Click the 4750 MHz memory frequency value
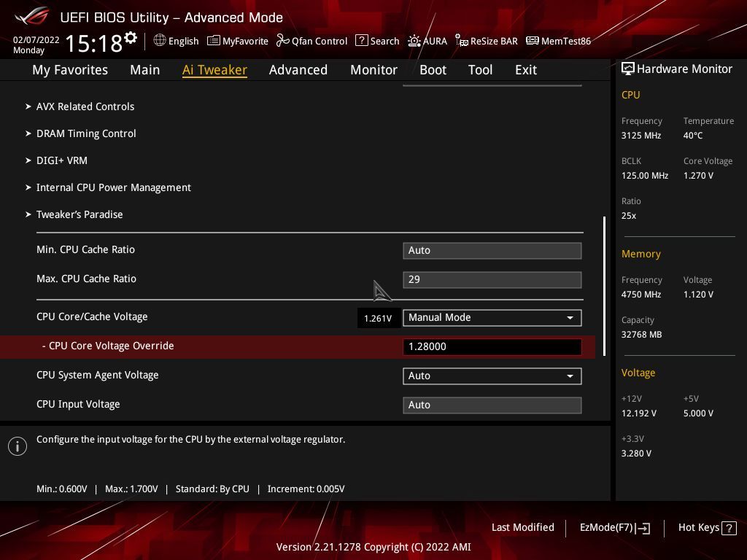 641,295
